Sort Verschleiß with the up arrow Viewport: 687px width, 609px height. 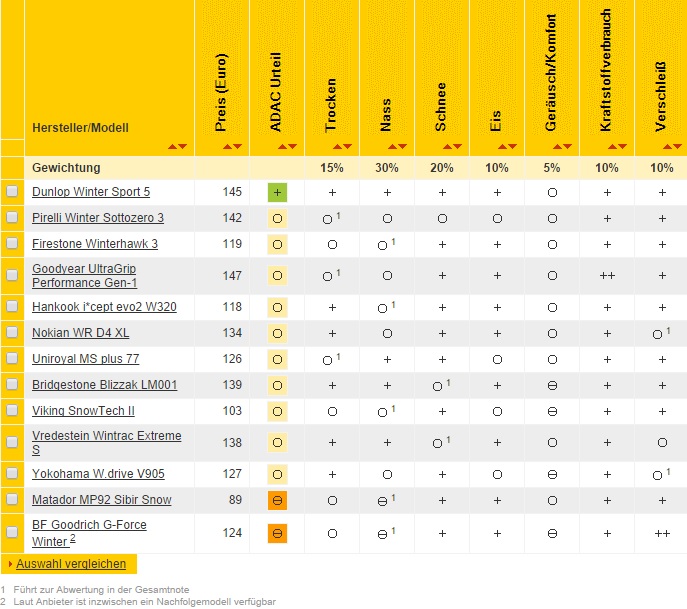[667, 146]
